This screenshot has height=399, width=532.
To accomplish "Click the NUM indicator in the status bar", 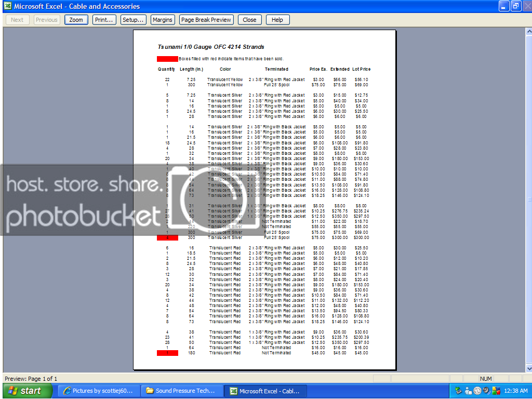I will pos(486,379).
